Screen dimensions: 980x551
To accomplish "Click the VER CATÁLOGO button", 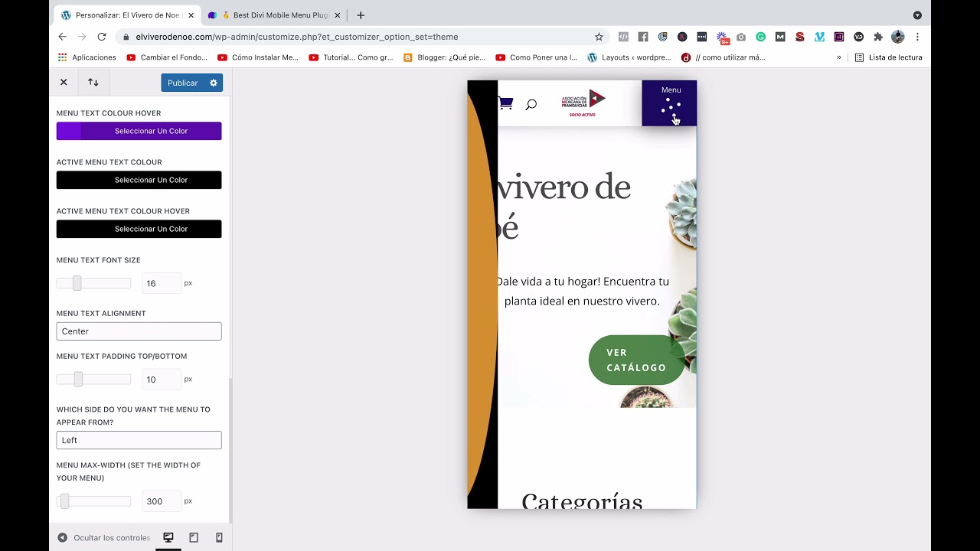I will click(636, 360).
